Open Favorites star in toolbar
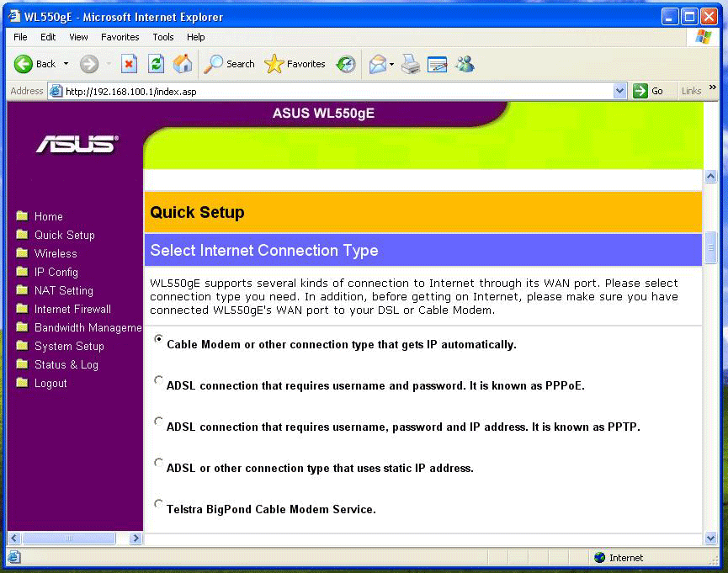Image resolution: width=728 pixels, height=573 pixels. click(x=274, y=64)
